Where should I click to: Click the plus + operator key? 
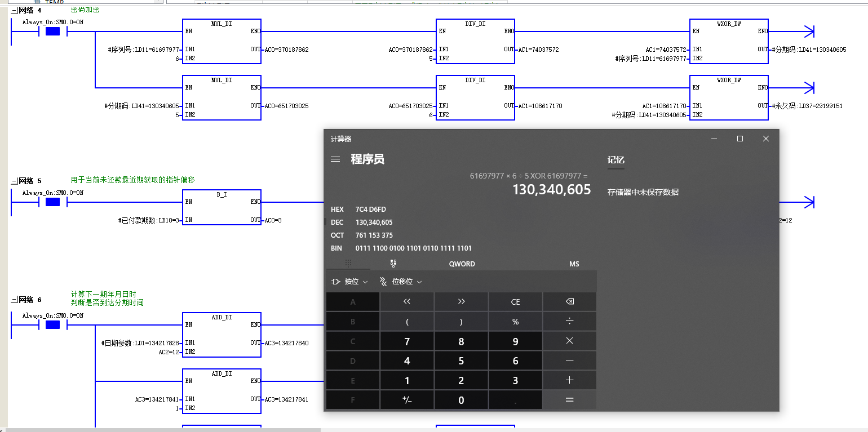[569, 381]
